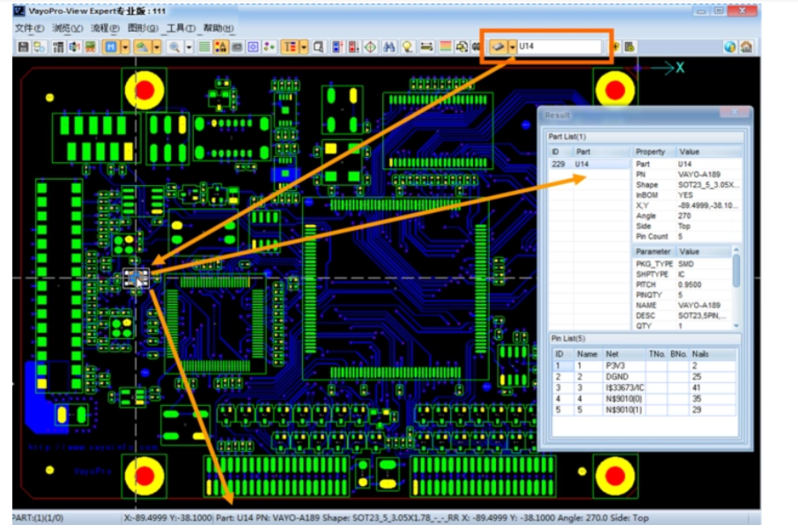Click the PITCH value 0.9500
This screenshot has height=532, width=798.
689,284
